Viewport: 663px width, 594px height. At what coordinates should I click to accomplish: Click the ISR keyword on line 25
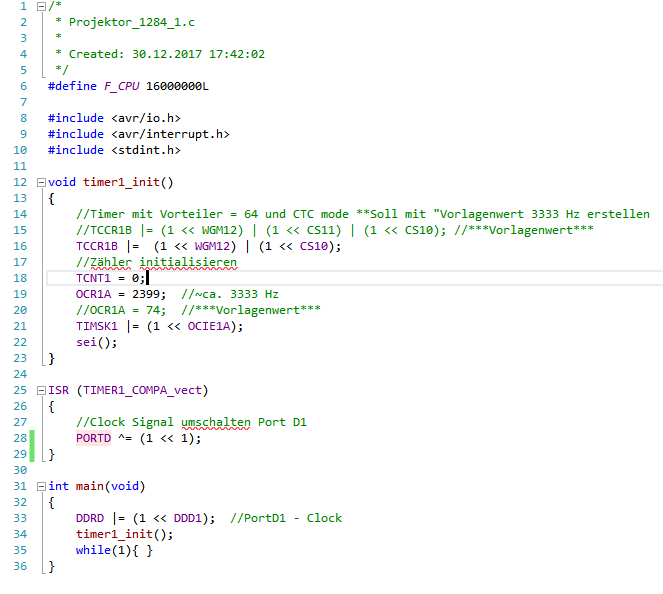point(58,391)
